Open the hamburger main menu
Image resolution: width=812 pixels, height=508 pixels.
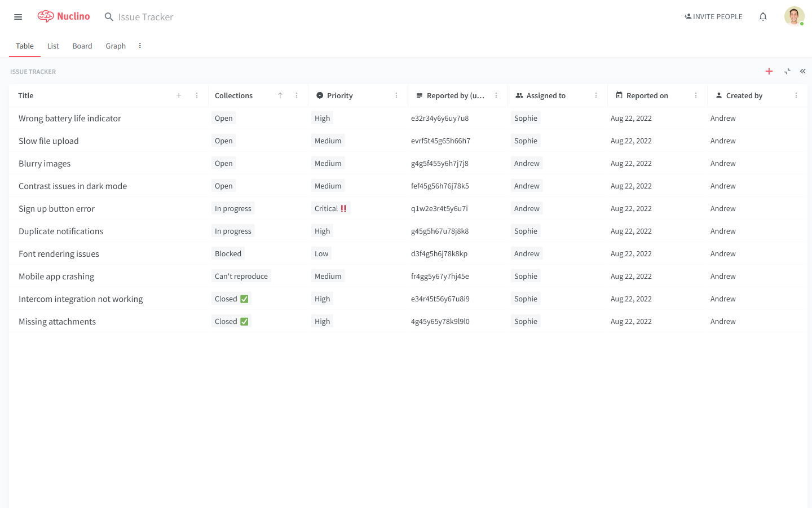pyautogui.click(x=18, y=17)
